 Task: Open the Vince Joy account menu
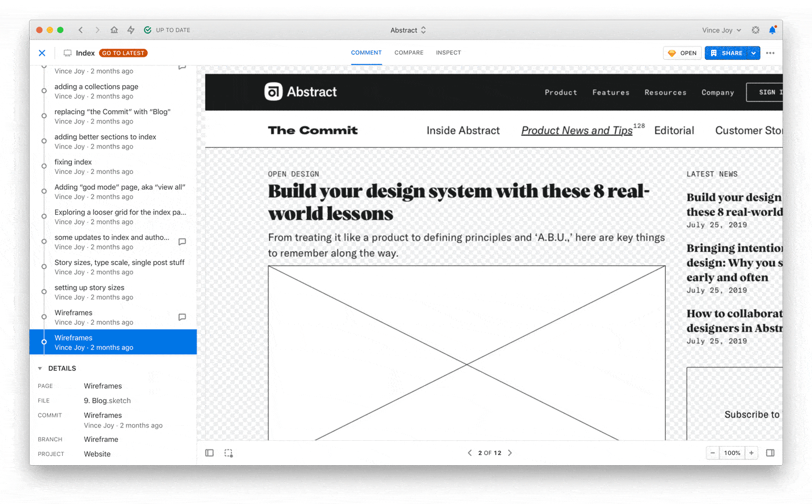(722, 30)
